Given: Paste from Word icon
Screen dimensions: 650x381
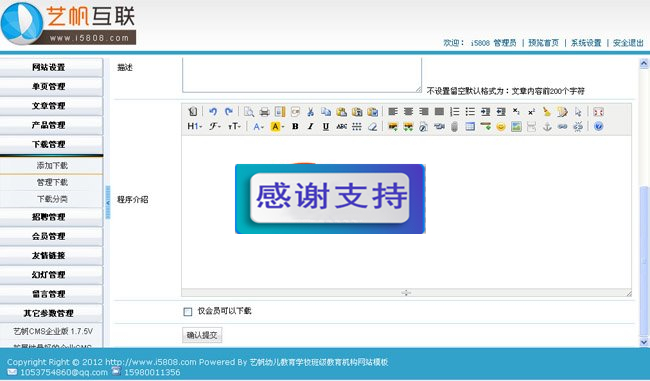Looking at the screenshot, I should coord(372,112).
